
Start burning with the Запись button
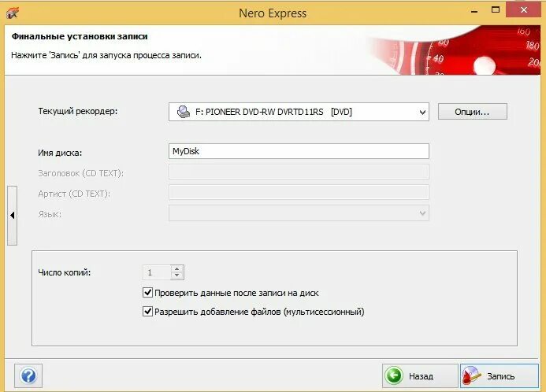pyautogui.click(x=500, y=375)
